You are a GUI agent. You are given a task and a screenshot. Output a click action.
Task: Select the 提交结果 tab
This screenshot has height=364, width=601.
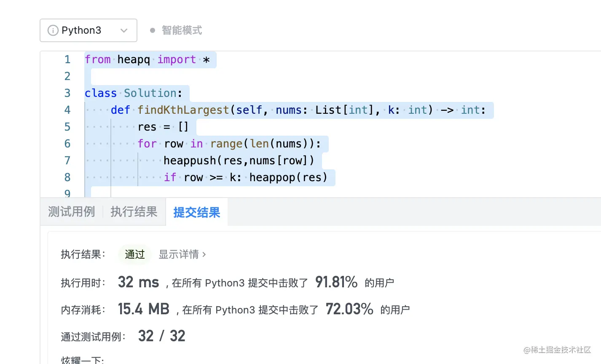click(x=196, y=212)
